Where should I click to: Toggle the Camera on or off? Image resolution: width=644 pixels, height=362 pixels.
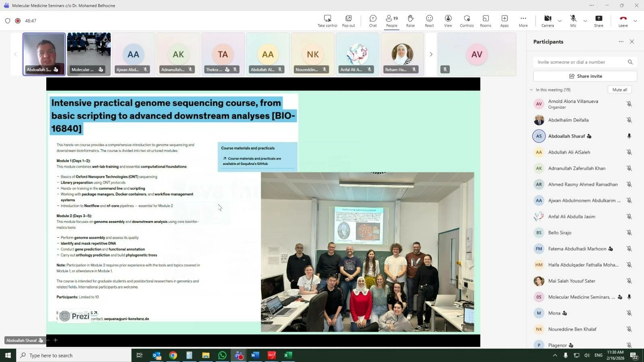pos(547,21)
